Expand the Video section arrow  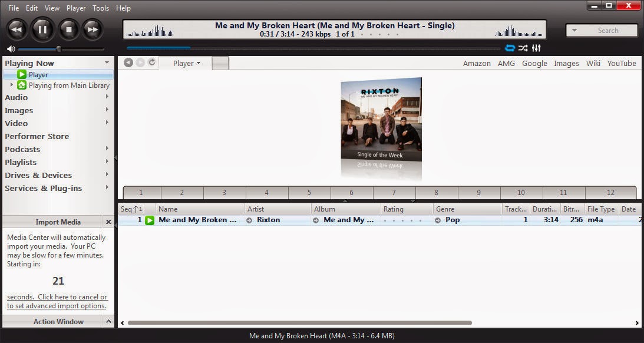pyautogui.click(x=107, y=123)
